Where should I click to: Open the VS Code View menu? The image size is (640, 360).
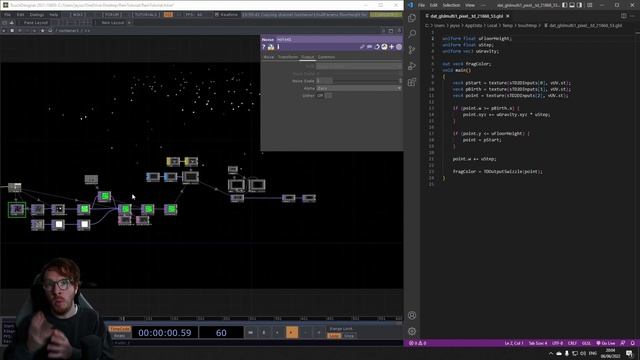(470, 5)
